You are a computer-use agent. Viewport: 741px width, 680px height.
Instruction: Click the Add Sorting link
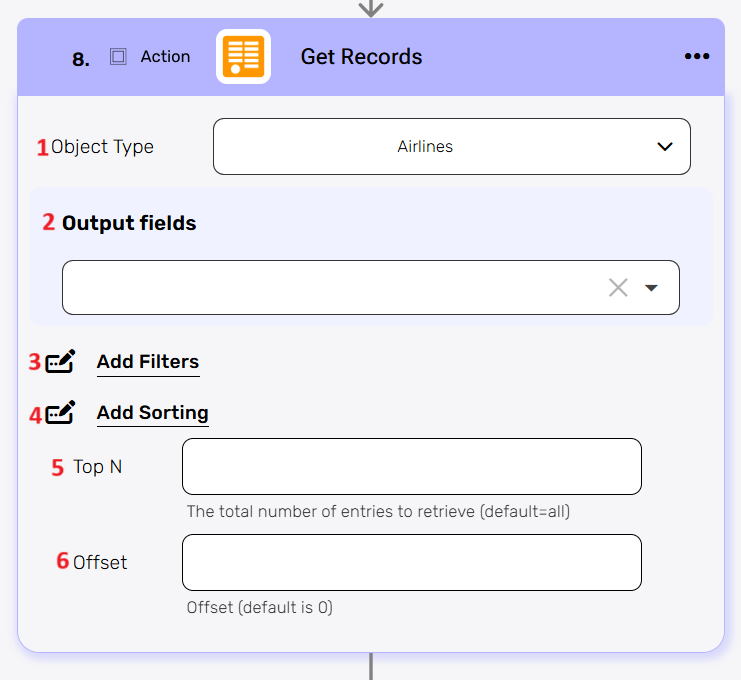coord(153,413)
